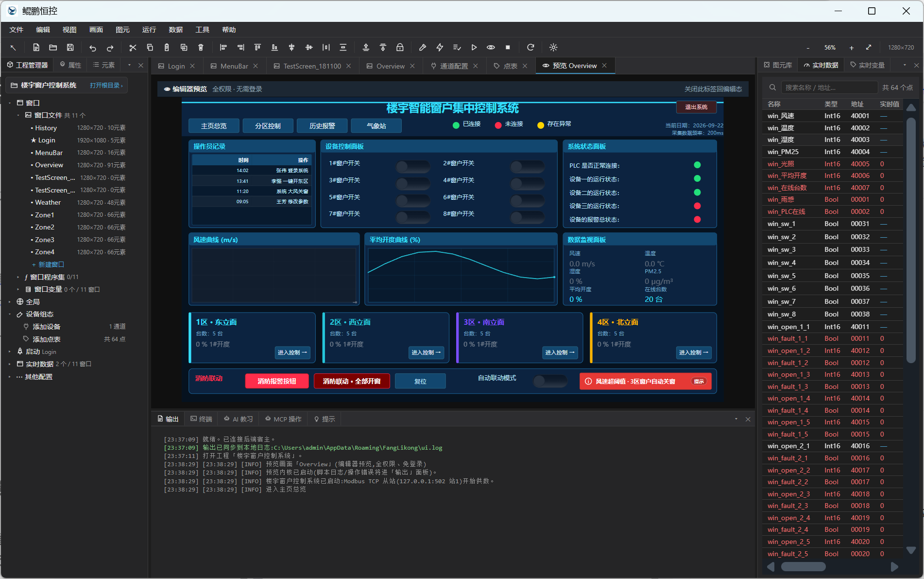Click the 退出系统 button
Screen dimensions: 924x579
(696, 107)
